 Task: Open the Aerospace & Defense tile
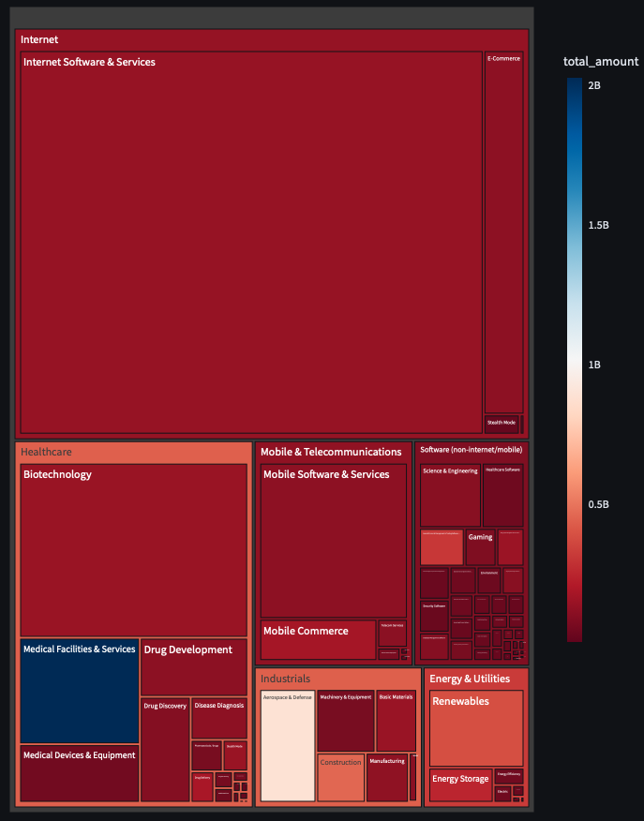[x=288, y=746]
